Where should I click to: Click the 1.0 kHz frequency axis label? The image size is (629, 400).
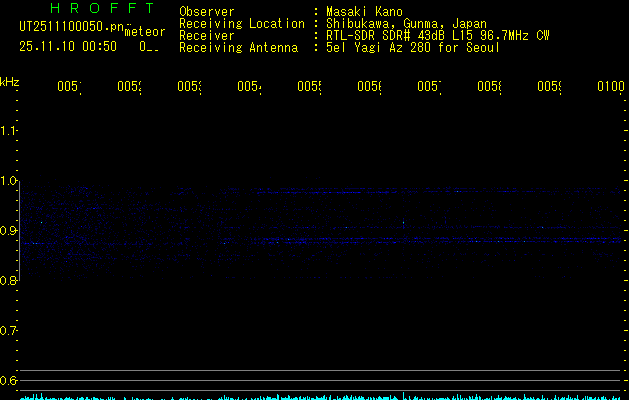[x=9, y=181]
